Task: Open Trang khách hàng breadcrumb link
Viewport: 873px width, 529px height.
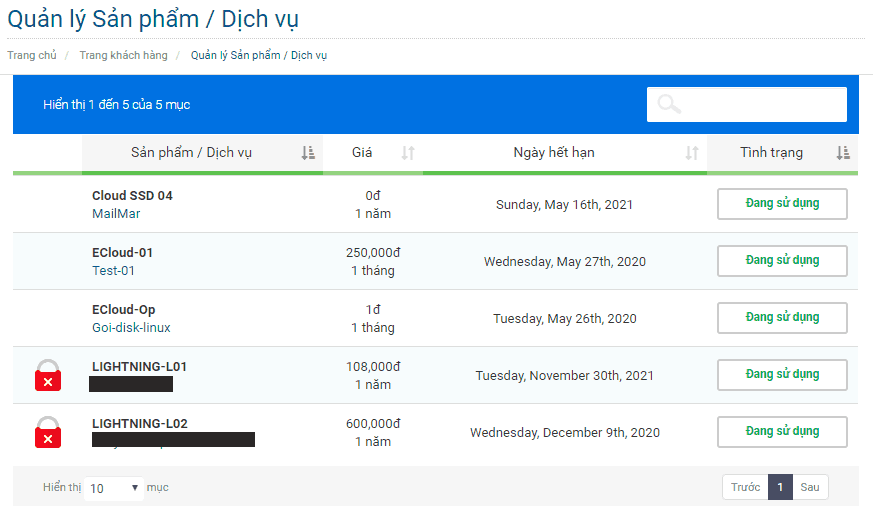Action: [124, 55]
